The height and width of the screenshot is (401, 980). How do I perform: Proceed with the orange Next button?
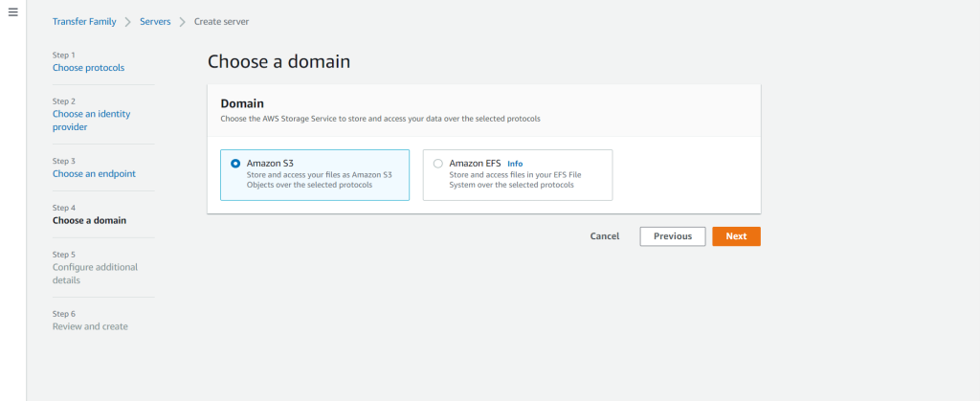click(736, 236)
